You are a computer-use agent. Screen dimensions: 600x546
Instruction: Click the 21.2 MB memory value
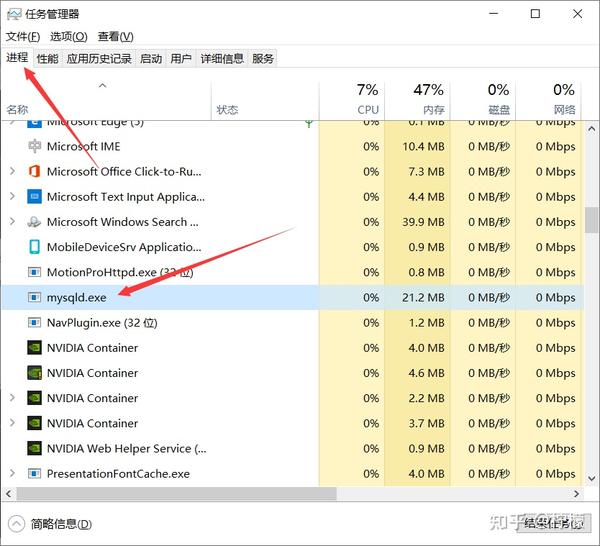(423, 297)
